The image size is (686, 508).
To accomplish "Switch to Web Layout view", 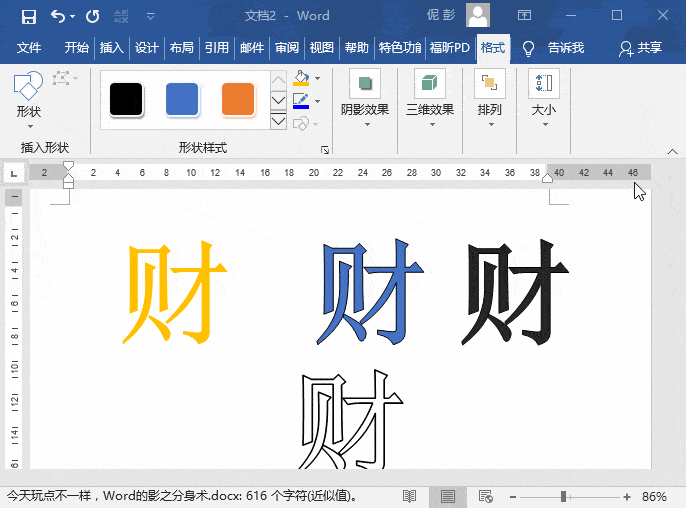I will tap(486, 496).
